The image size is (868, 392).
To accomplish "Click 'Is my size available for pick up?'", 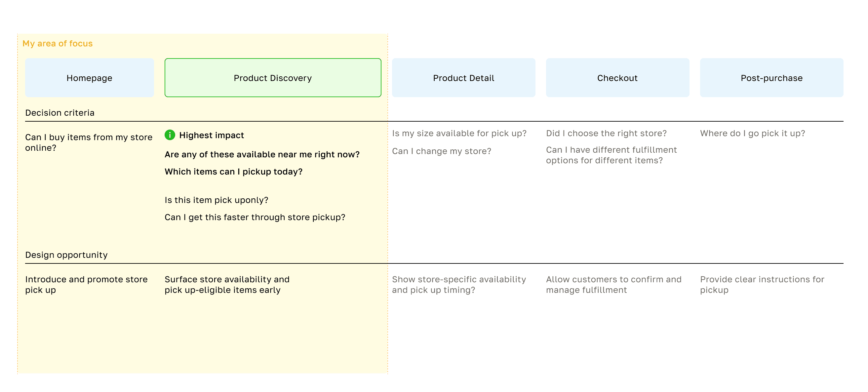I will coord(459,134).
